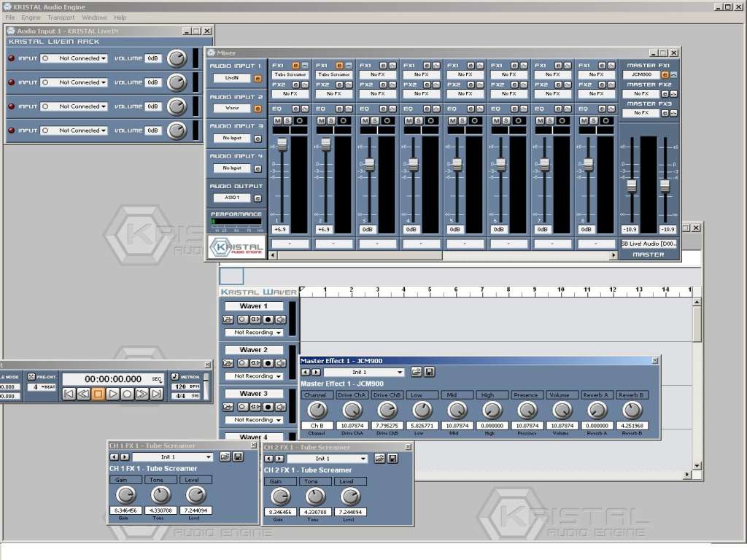
Task: Select Master FX2 No FX slot
Action: point(641,94)
